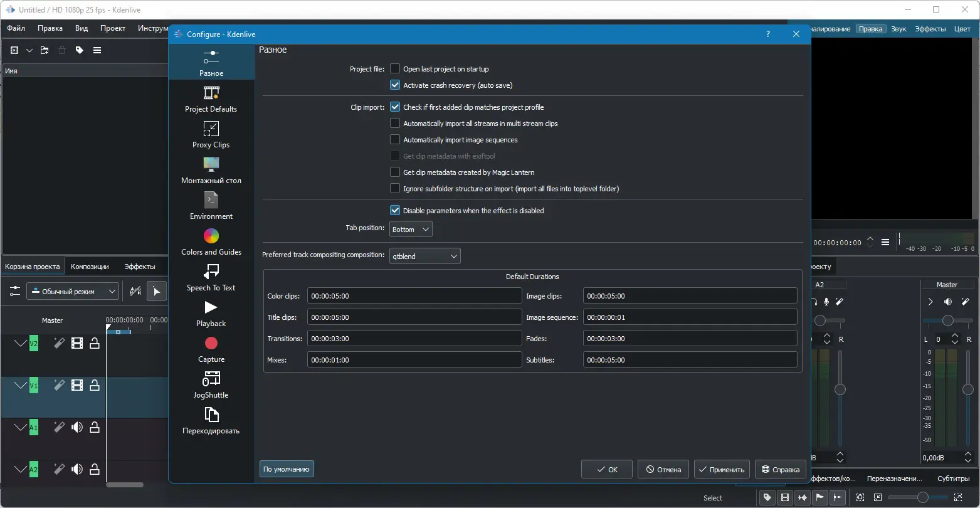Mute audio track A1 speaker icon
Viewport: 980px width, 508px height.
pyautogui.click(x=77, y=428)
